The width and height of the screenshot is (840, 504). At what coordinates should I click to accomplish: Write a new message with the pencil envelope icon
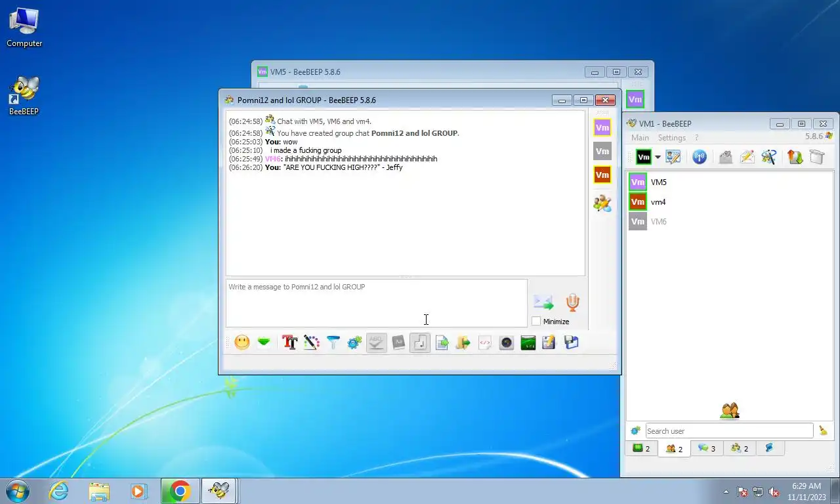[747, 157]
